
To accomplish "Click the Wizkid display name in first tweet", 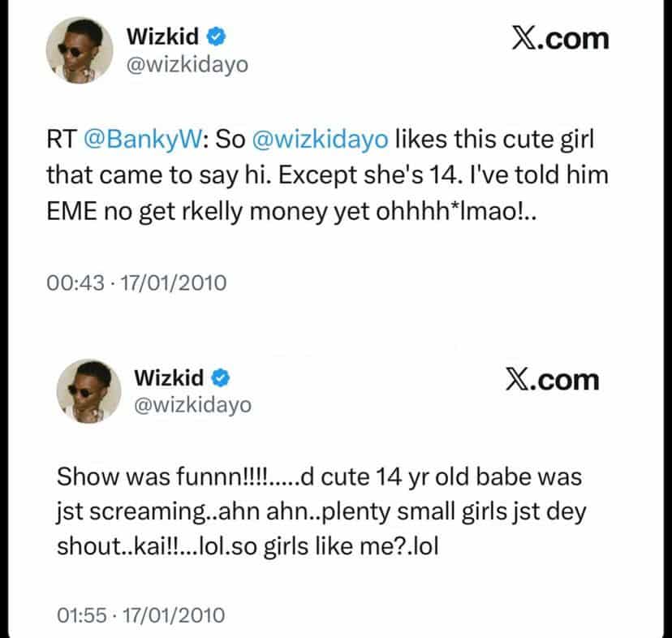I will (162, 36).
